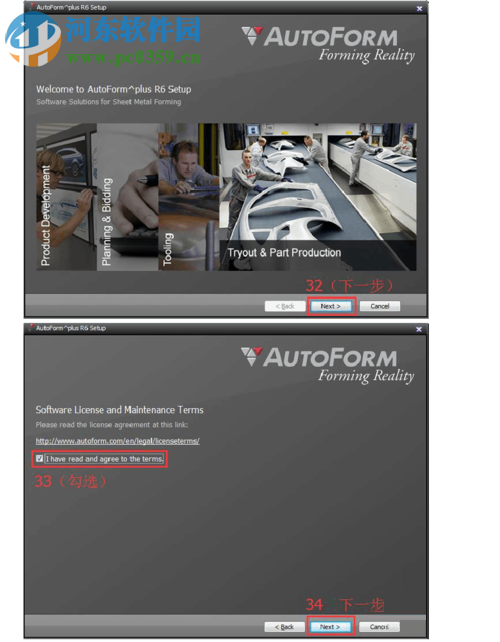Close the Welcome setup window

coord(419,8)
